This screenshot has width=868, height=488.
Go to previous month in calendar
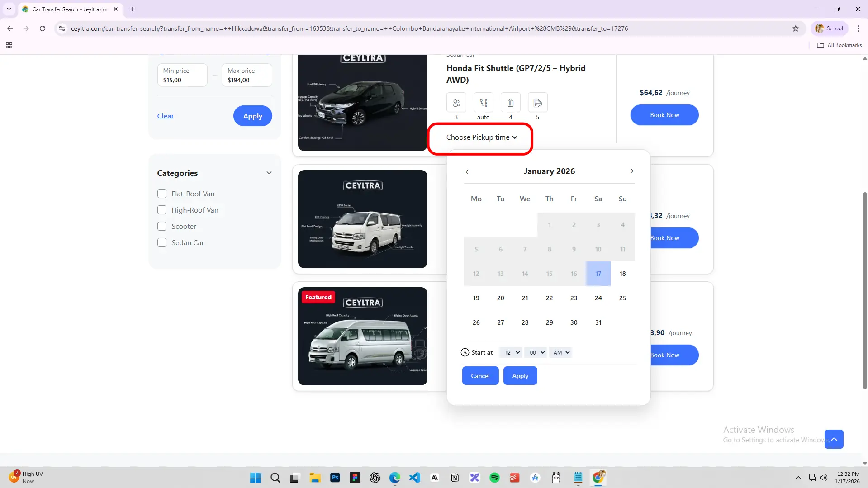pos(467,171)
